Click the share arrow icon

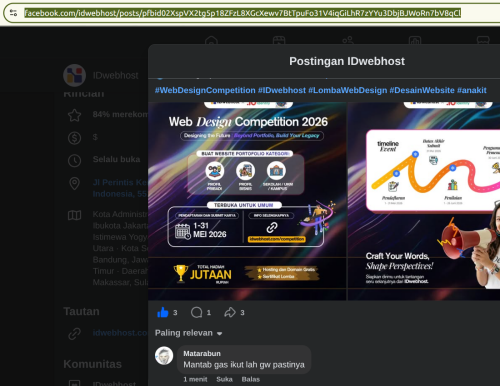pyautogui.click(x=230, y=312)
